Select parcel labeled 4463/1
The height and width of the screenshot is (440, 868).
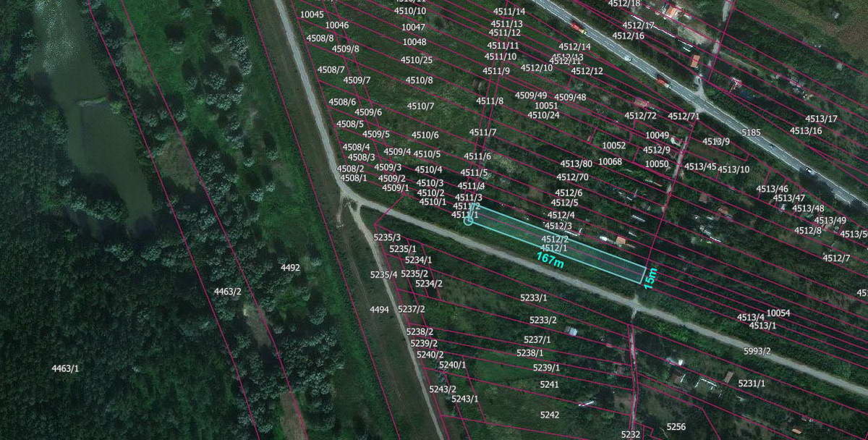tap(65, 369)
